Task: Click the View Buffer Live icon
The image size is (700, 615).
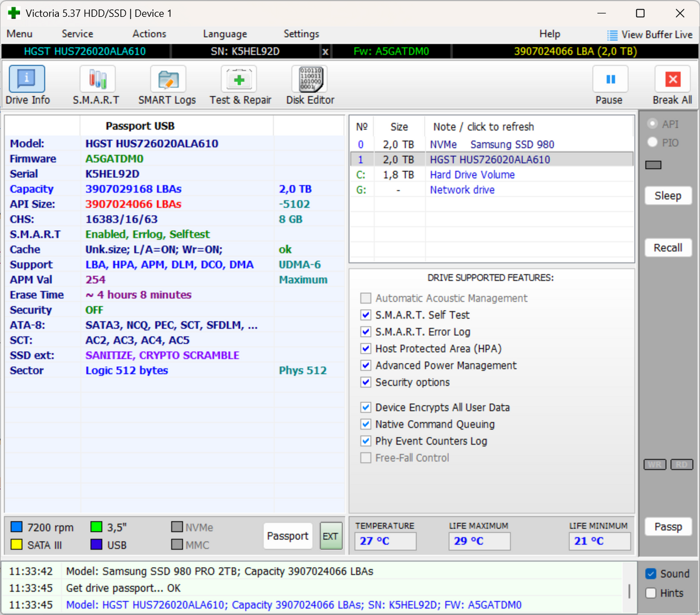Action: 612,35
